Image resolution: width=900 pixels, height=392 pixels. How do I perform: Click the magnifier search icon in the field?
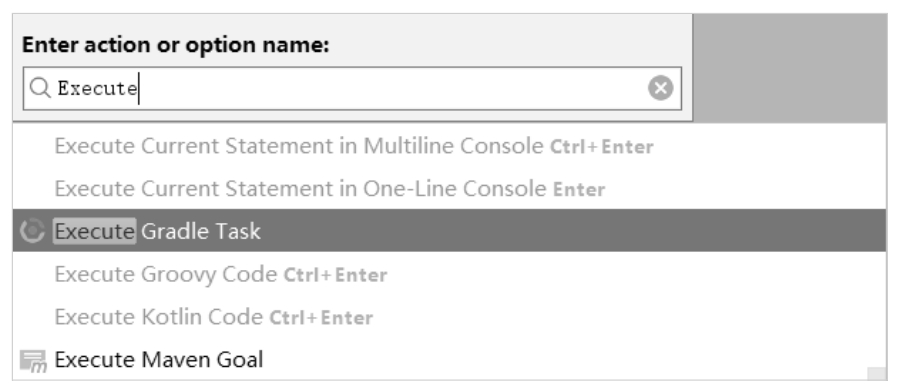[x=40, y=88]
